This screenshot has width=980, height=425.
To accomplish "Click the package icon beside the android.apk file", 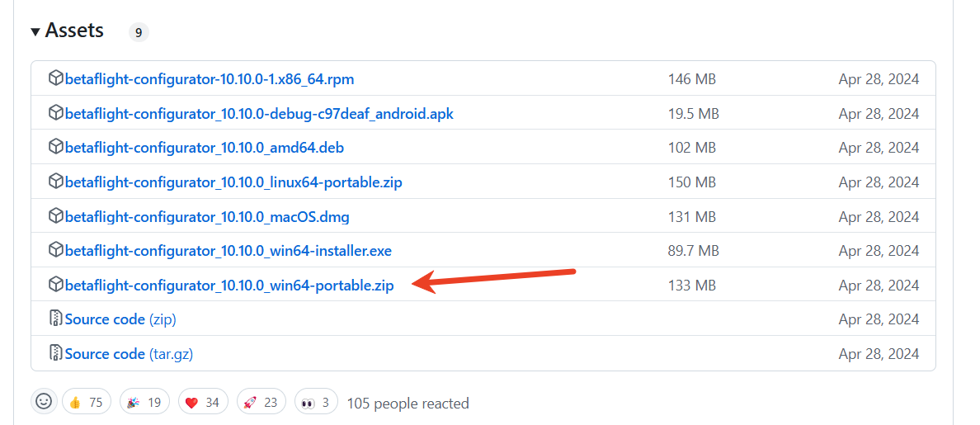I will coord(55,113).
